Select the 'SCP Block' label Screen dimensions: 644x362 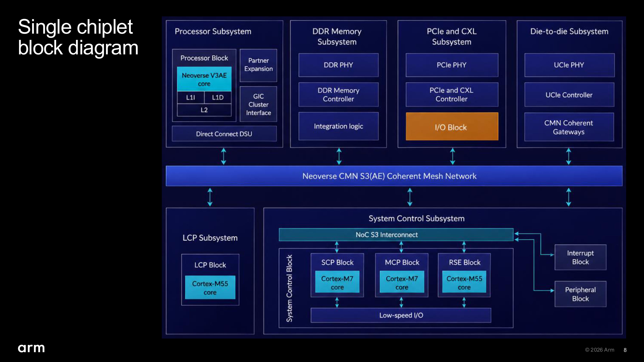337,262
